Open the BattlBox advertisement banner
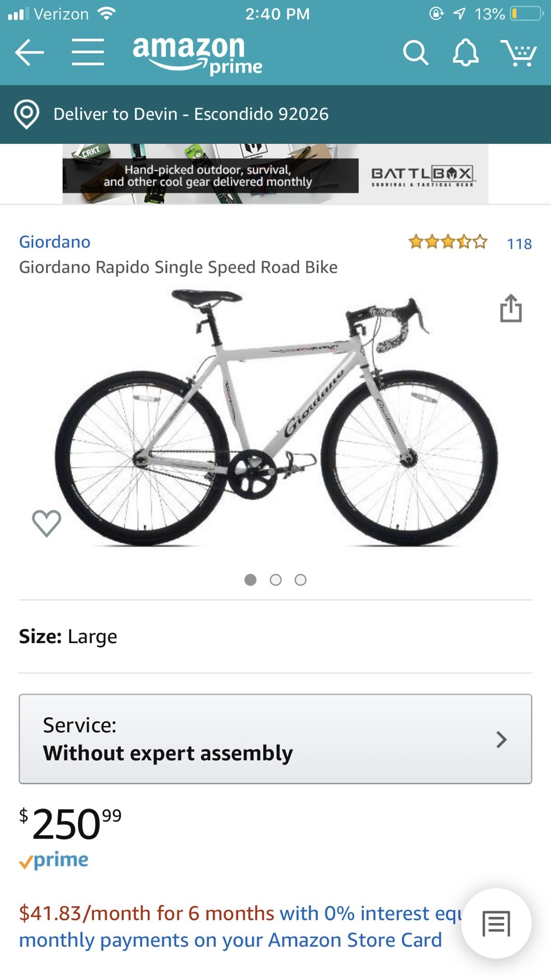Viewport: 551px width, 980px height. click(x=275, y=174)
